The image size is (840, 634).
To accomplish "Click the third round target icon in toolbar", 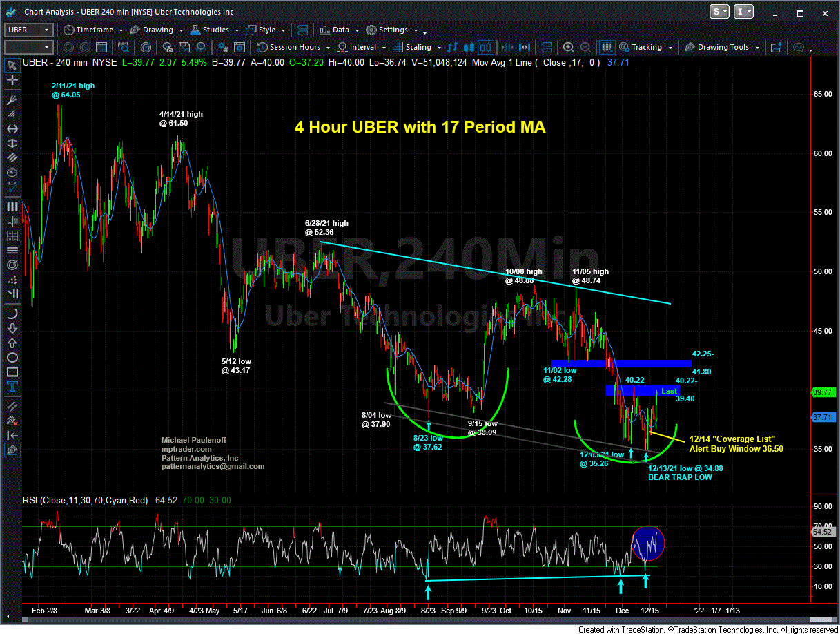I will click(x=146, y=48).
